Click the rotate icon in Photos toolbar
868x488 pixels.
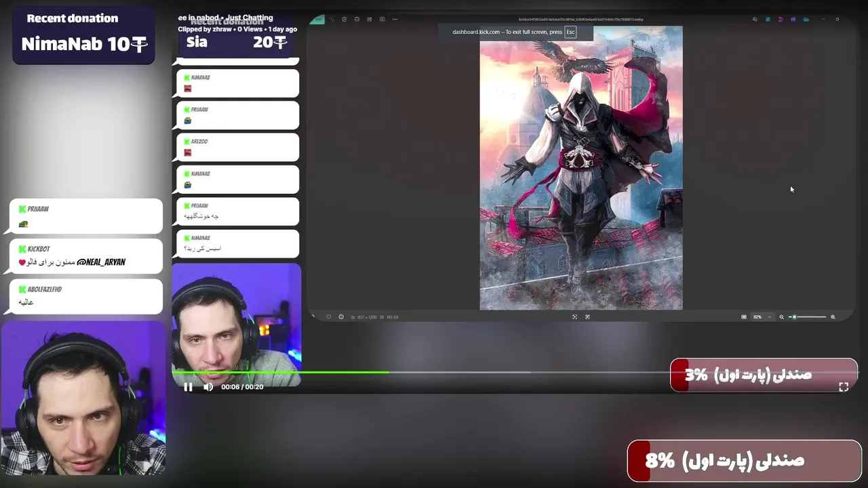pos(331,19)
